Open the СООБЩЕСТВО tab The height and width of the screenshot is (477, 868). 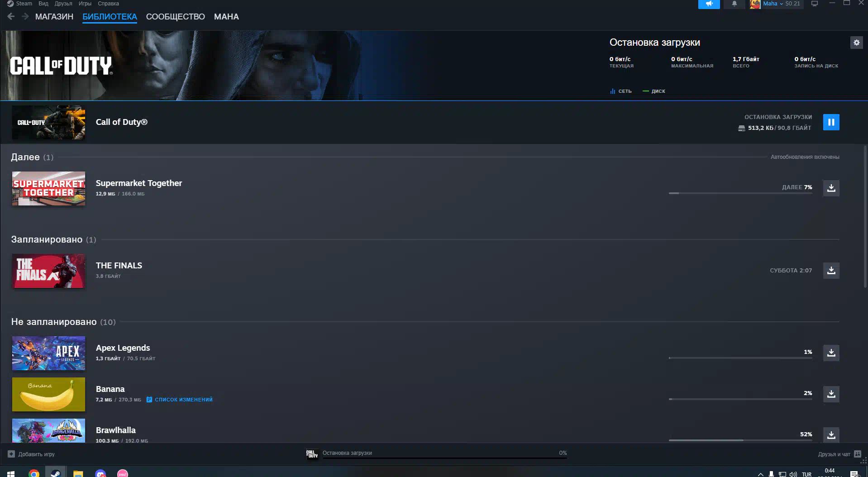[x=175, y=17]
